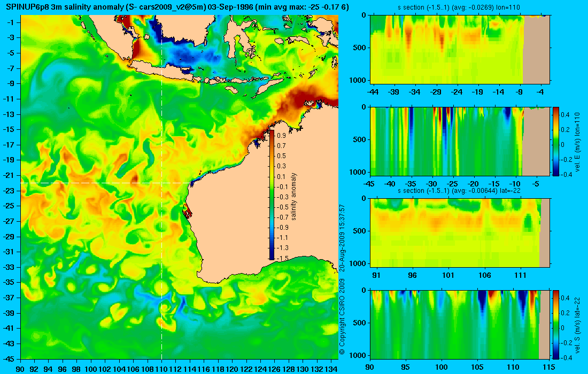Click the '20-Aug-2009 15:37:57' timestamp
The image size is (588, 374).
pyautogui.click(x=342, y=238)
